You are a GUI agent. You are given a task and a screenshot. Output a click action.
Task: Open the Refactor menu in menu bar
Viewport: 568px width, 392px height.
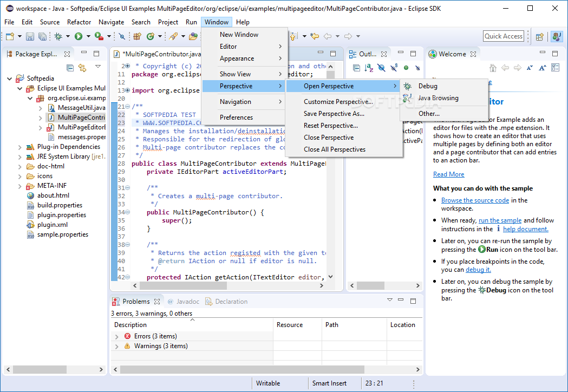point(79,22)
